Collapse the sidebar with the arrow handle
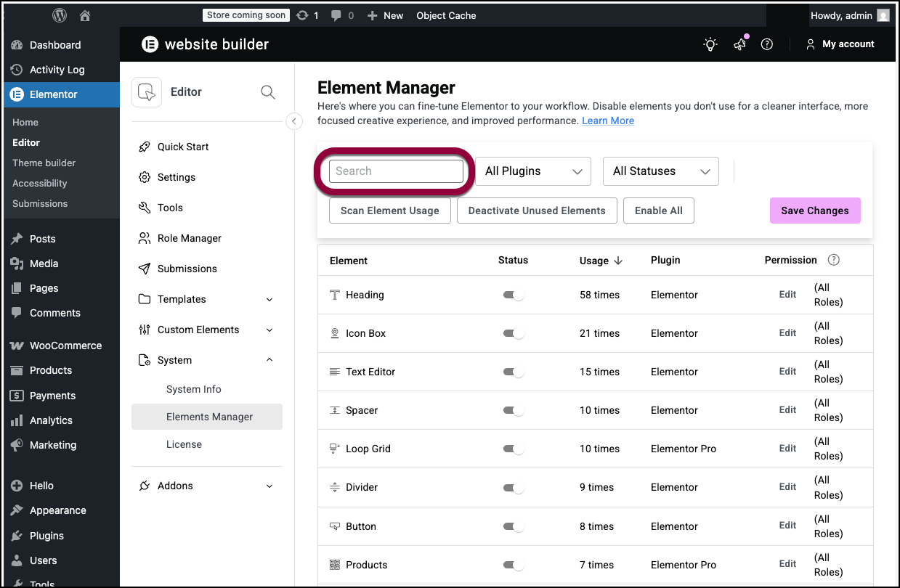Image resolution: width=900 pixels, height=588 pixels. (293, 121)
